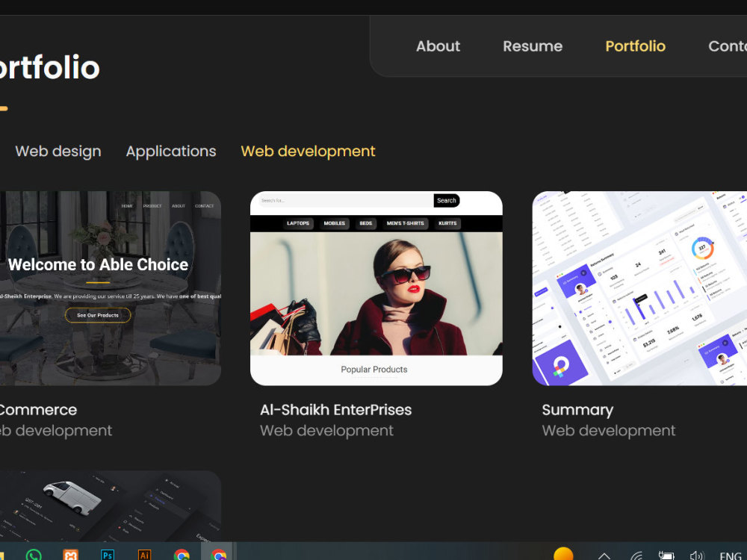Screen dimensions: 747x560
Task: Open the first Chrome taskbar icon
Action: pos(182,555)
